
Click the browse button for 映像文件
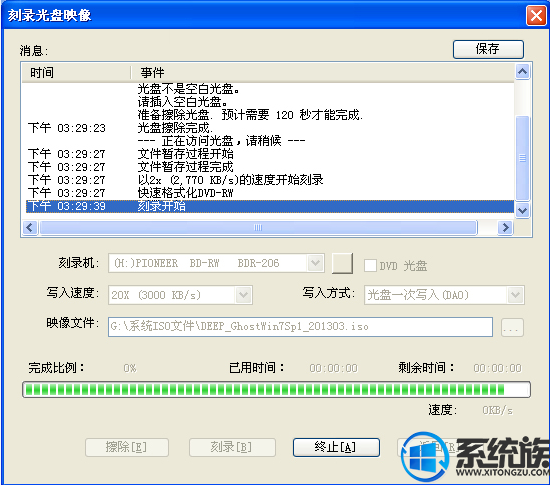(512, 328)
